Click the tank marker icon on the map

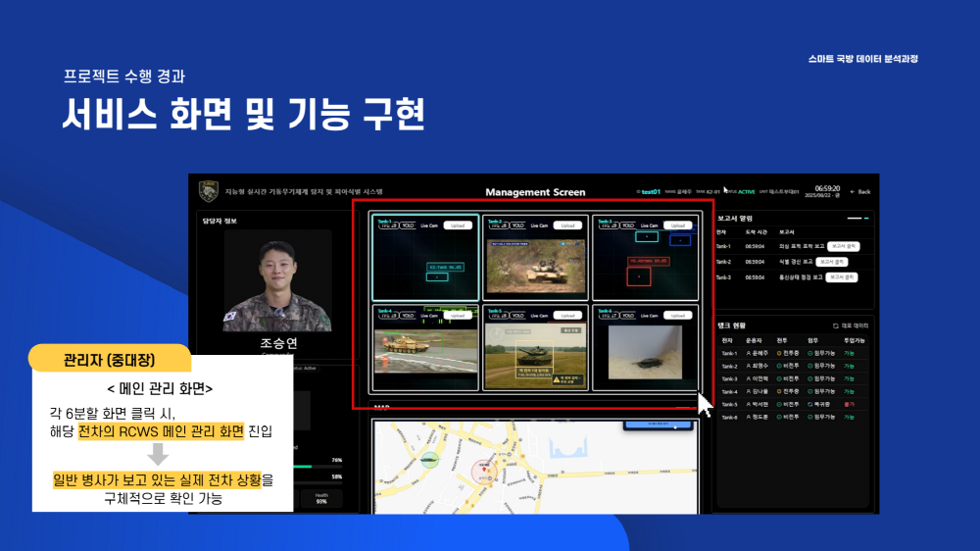[429, 460]
